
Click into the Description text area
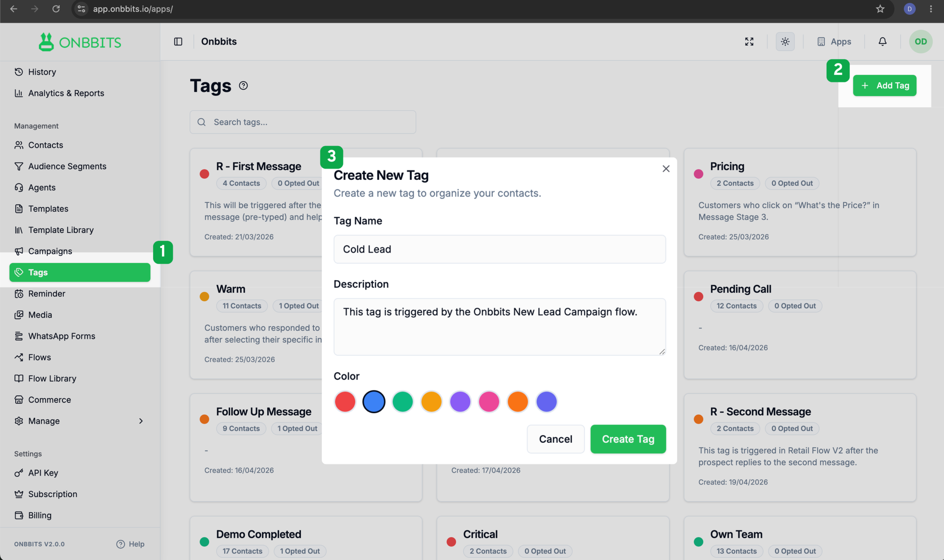500,327
